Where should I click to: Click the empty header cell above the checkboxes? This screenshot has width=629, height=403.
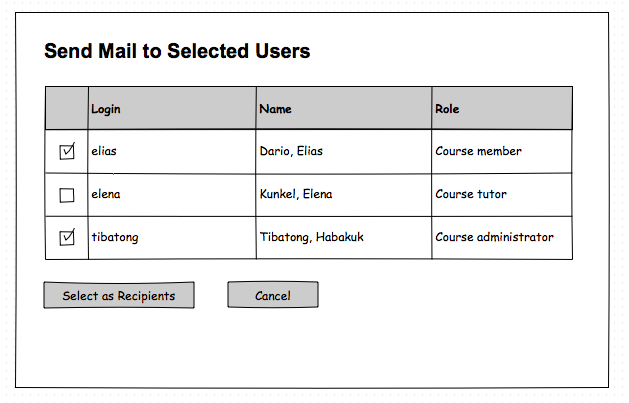tap(66, 108)
